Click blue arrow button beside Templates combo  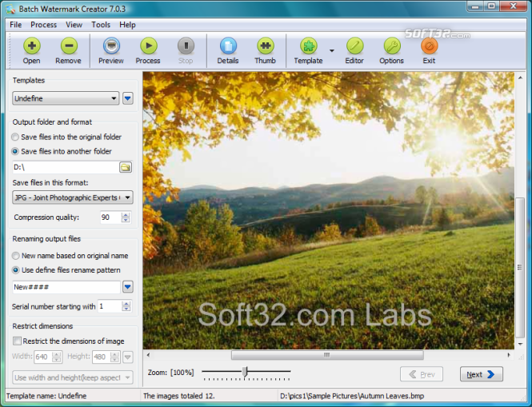click(x=127, y=98)
